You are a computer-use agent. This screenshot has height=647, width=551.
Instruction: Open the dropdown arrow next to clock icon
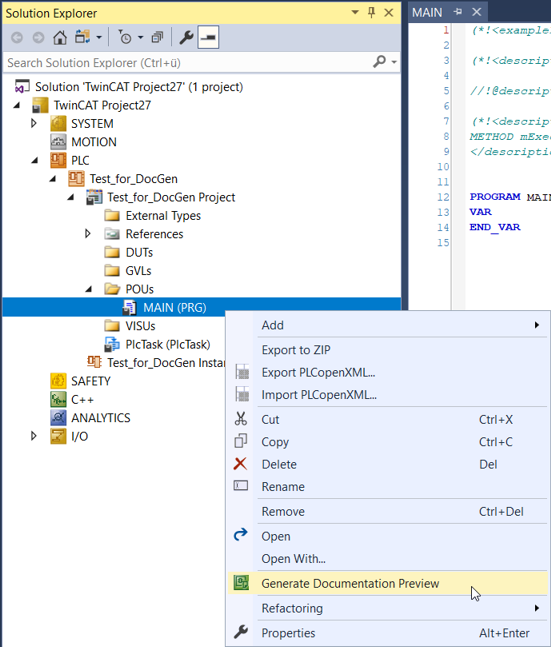140,38
